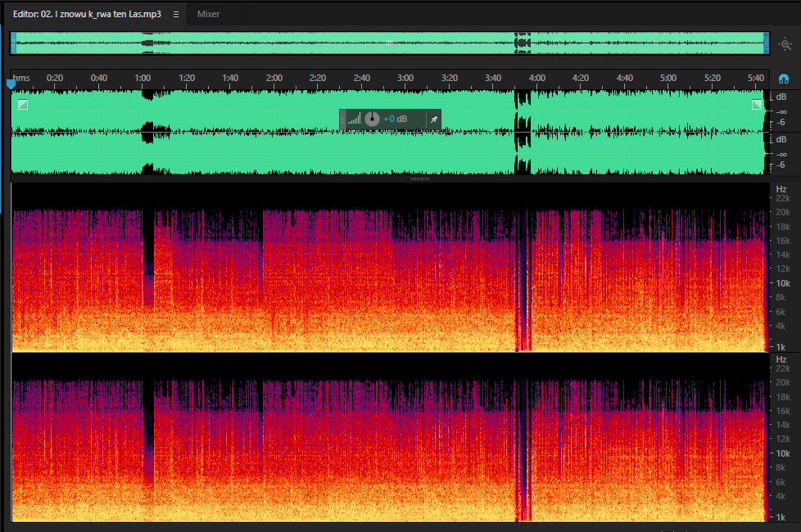Viewport: 801px width, 532px height.
Task: Select the Editor: 02. I znowu k_rwa ten Las.mp3 tab
Action: 87,14
